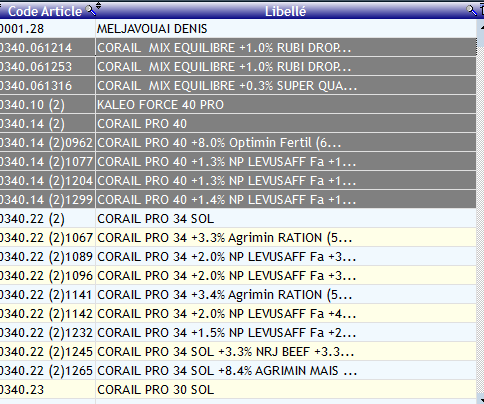Select the MELJAVOUAI DENIS row
The height and width of the screenshot is (404, 484).
[238, 29]
